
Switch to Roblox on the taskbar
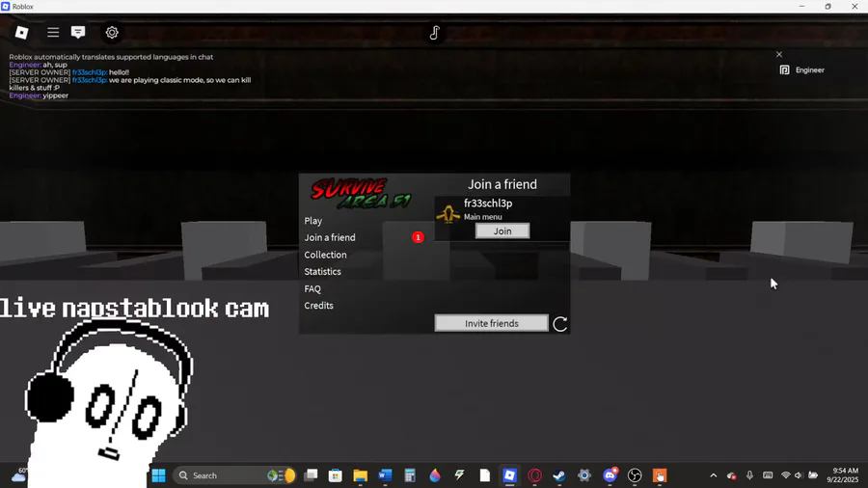509,475
